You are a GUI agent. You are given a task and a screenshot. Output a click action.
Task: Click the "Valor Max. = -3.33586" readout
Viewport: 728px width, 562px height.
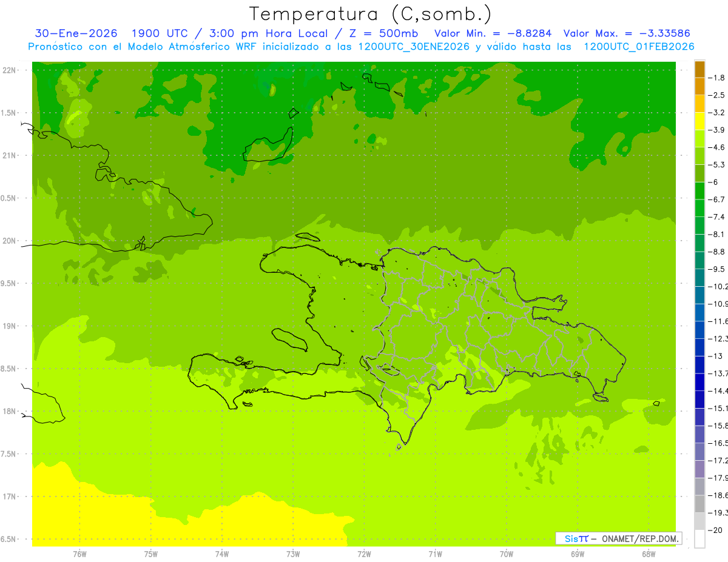point(627,33)
